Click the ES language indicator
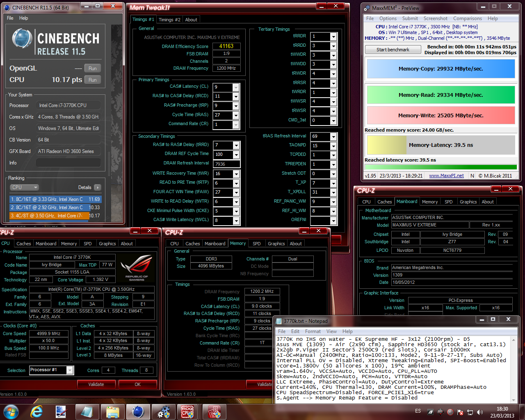 tap(418, 411)
